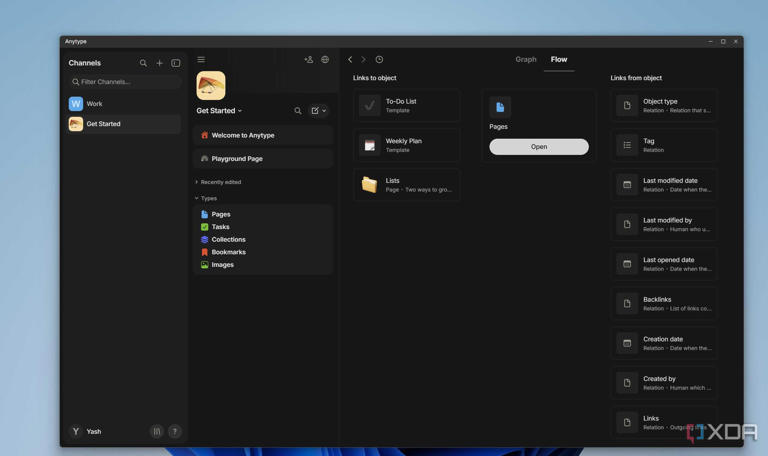Expand the Recently edited section

[x=218, y=182]
